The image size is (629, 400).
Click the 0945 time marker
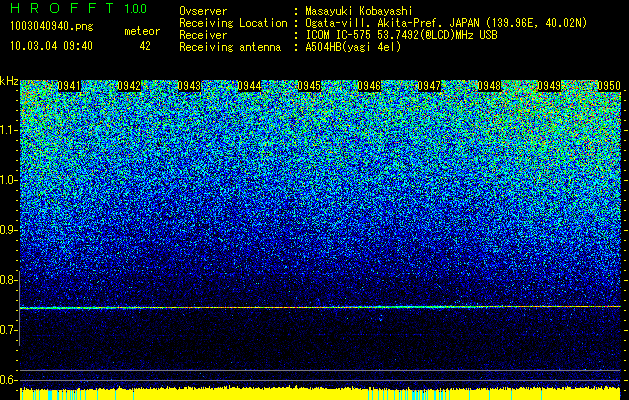[x=309, y=86]
